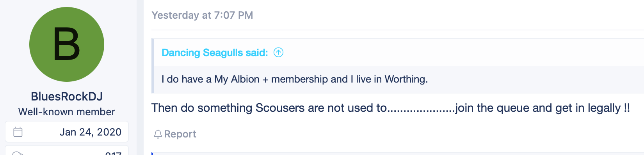Image resolution: width=644 pixels, height=155 pixels.
Task: Open the BluesRockDJ username profile link
Action: (x=67, y=97)
